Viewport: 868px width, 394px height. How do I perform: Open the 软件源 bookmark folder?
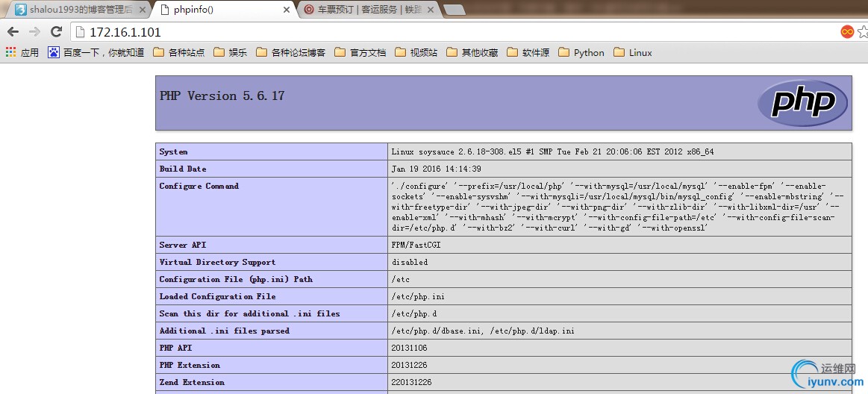(x=528, y=52)
